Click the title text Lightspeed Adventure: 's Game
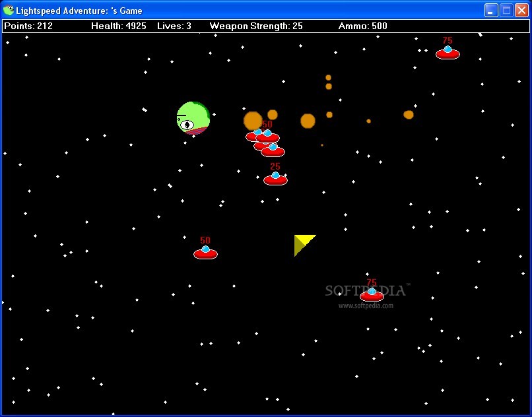Image resolution: width=532 pixels, height=417 pixels. coord(79,11)
